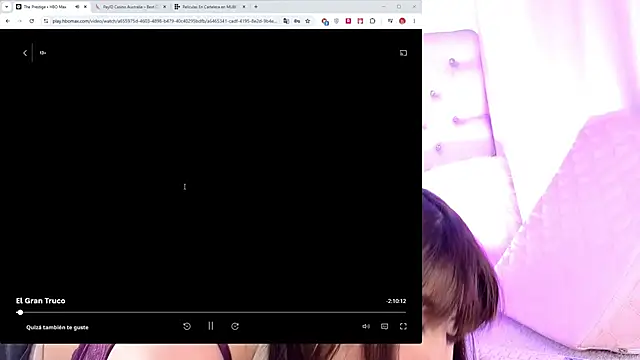Open the tab search dropdown arrow
Image resolution: width=640 pixels, height=360 pixels.
tap(7, 7)
